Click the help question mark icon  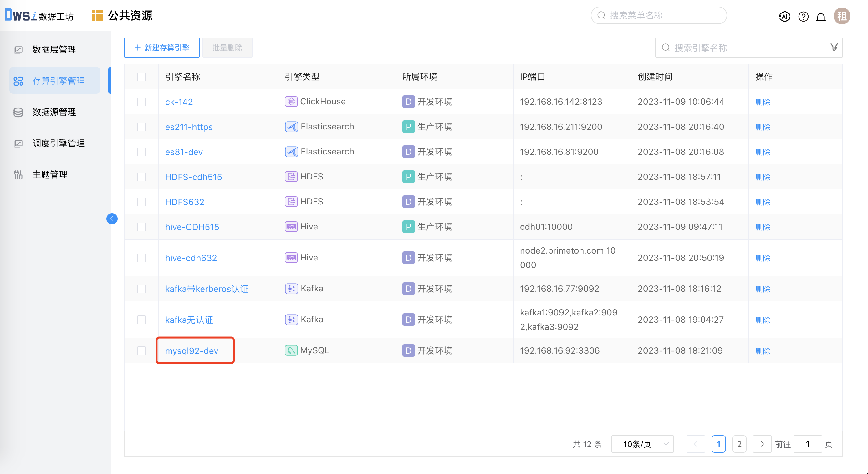click(x=803, y=16)
